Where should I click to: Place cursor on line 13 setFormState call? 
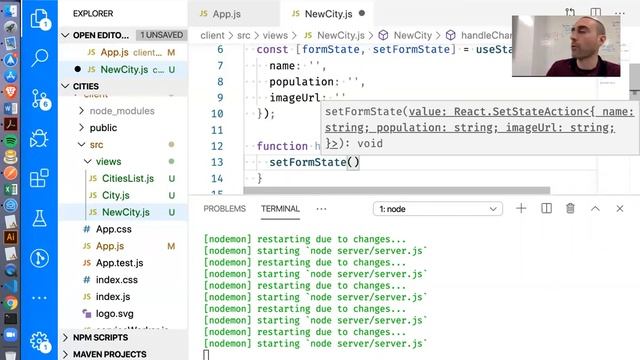click(x=314, y=162)
